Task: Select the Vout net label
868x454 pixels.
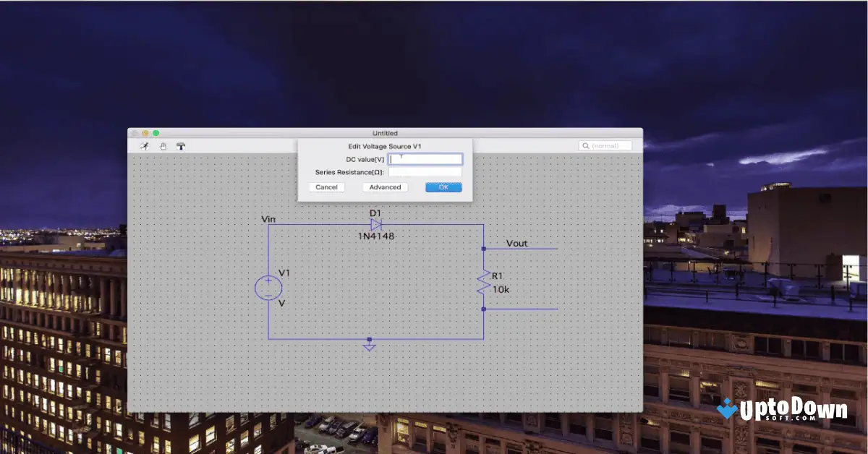Action: tap(515, 244)
